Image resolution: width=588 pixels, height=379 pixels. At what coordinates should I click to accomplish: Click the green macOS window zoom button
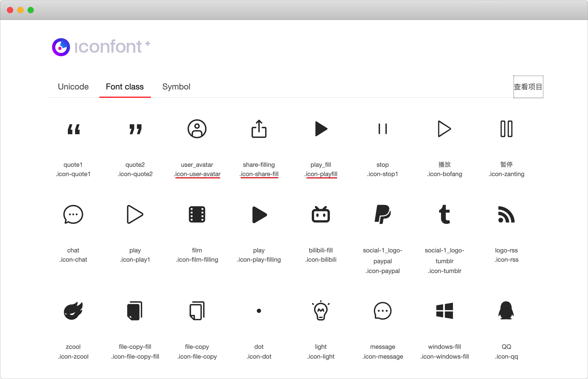(31, 10)
